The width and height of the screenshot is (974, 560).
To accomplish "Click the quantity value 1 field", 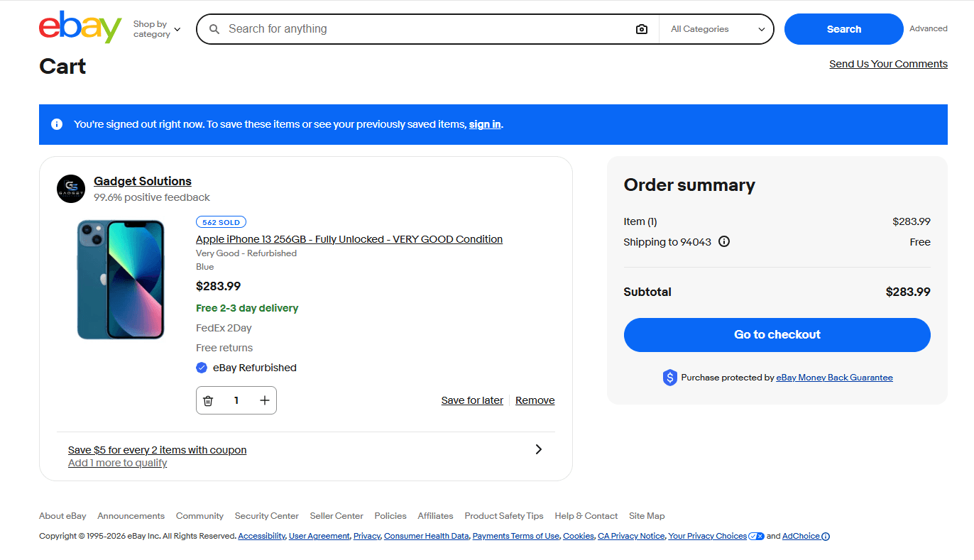I will pos(236,400).
